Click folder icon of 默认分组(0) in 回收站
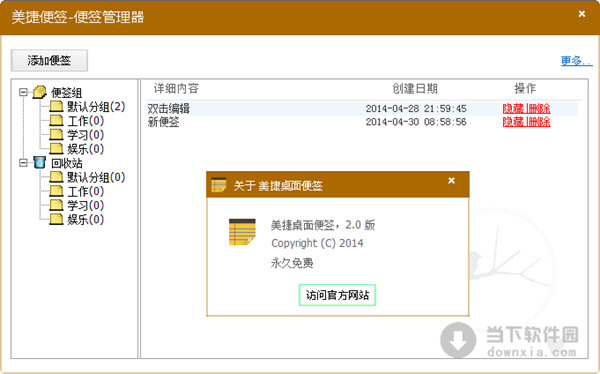The image size is (600, 374). (56, 177)
